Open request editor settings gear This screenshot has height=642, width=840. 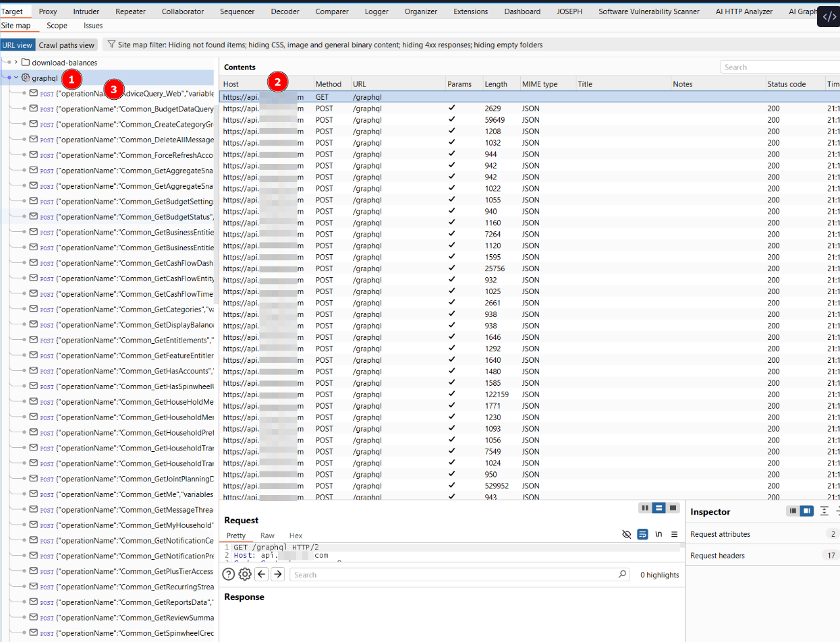click(245, 575)
